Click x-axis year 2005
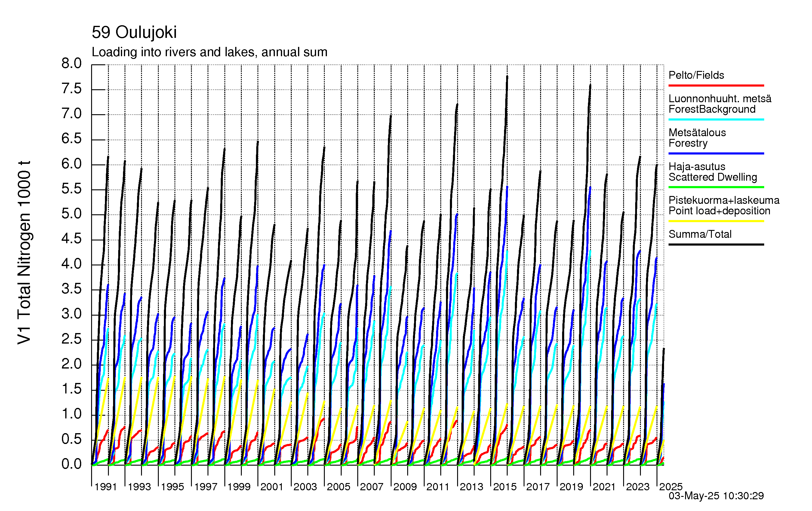 pyautogui.click(x=339, y=487)
